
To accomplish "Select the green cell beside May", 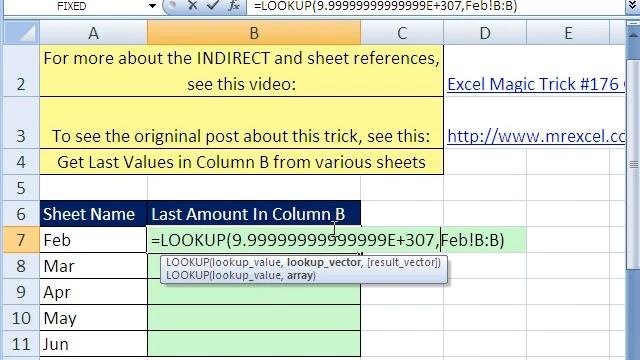I will (x=254, y=318).
